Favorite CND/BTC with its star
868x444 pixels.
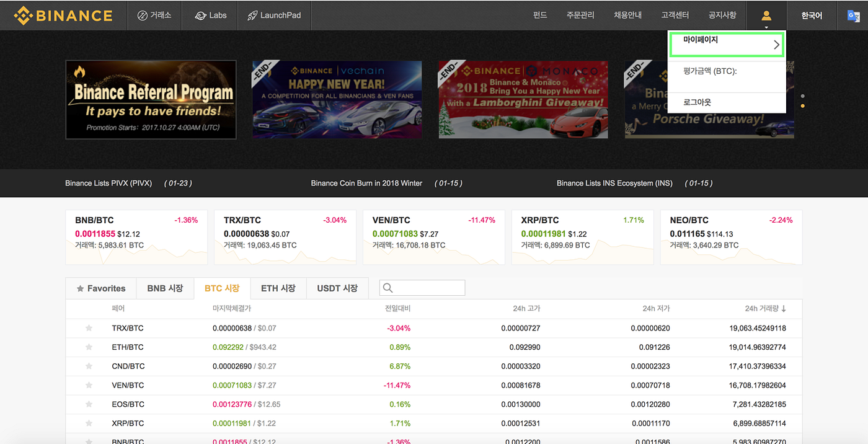89,366
